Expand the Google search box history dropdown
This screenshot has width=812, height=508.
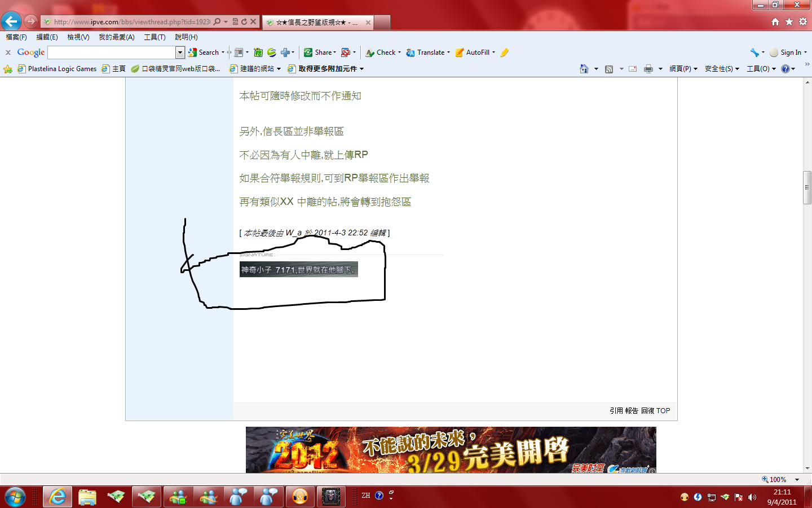pos(180,52)
